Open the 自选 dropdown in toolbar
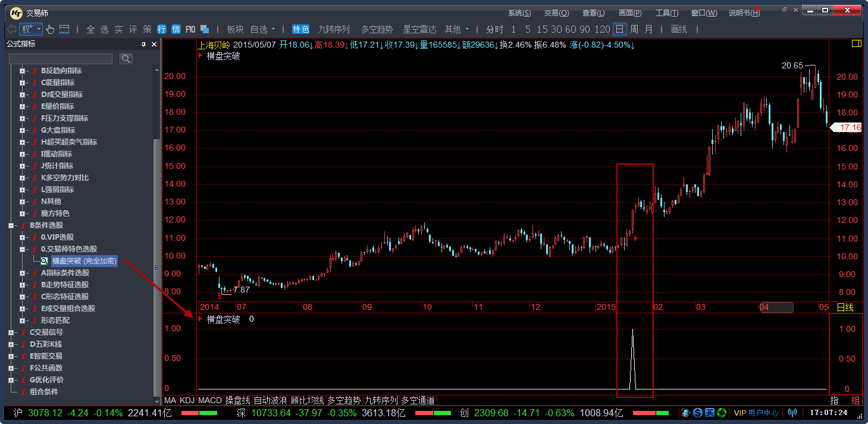This screenshot has width=868, height=424. (x=262, y=29)
